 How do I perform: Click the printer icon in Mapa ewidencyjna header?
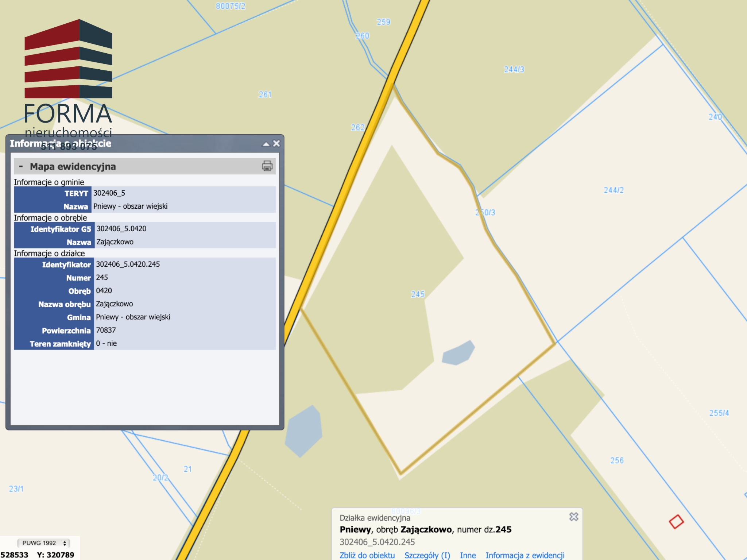coord(267,166)
